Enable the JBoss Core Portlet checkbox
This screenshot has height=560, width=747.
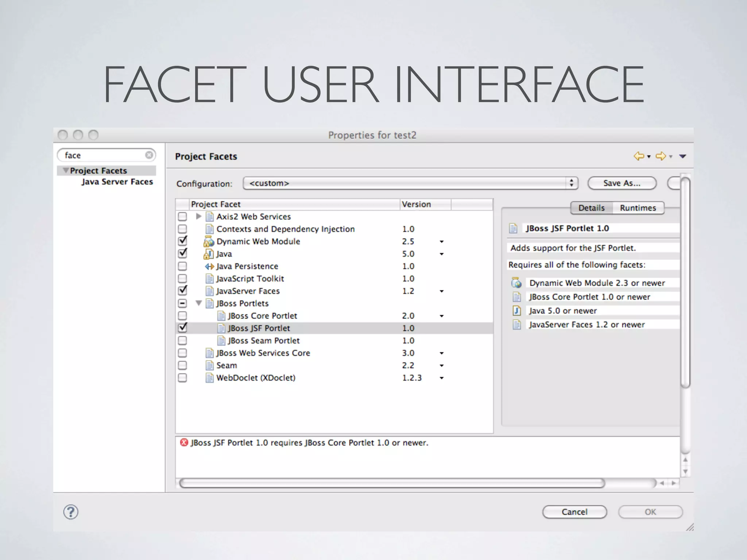pyautogui.click(x=182, y=316)
